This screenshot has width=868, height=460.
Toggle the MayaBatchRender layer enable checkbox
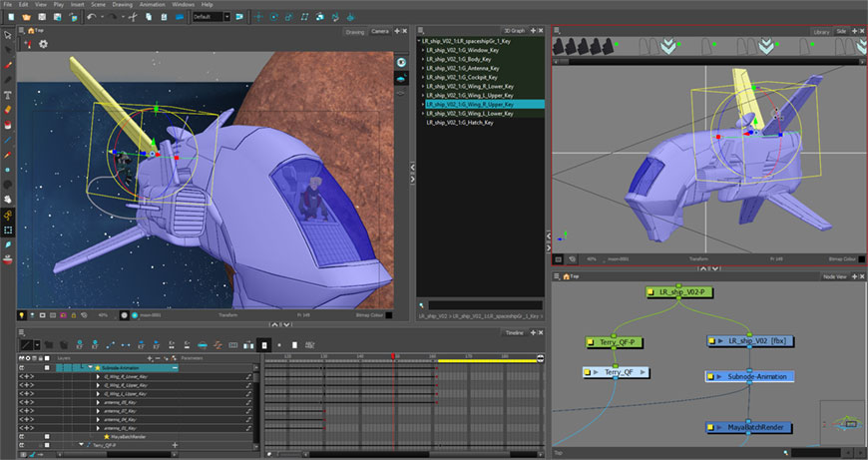click(x=47, y=437)
